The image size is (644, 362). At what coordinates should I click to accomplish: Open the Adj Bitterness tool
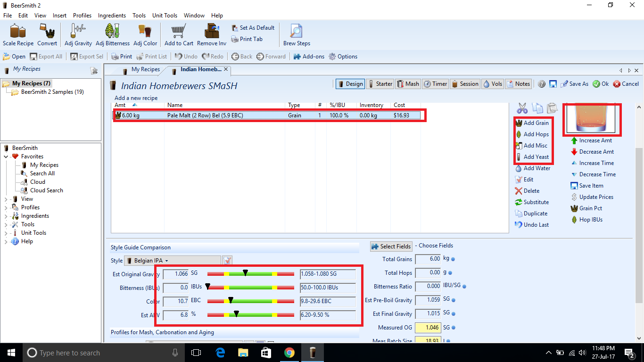click(113, 35)
